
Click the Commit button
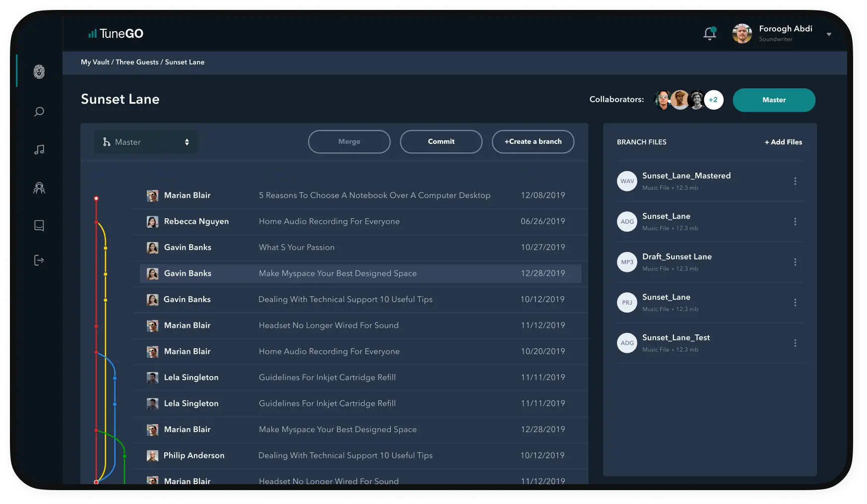[x=441, y=141]
